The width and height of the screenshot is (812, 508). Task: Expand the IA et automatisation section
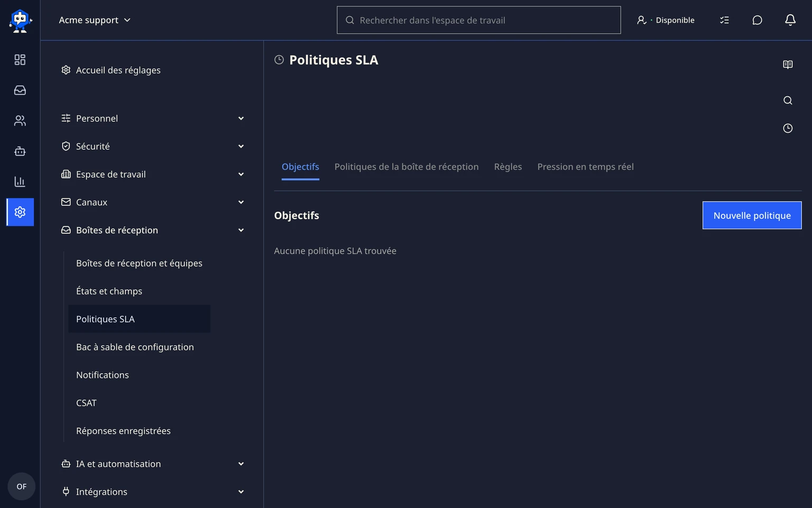pyautogui.click(x=153, y=464)
